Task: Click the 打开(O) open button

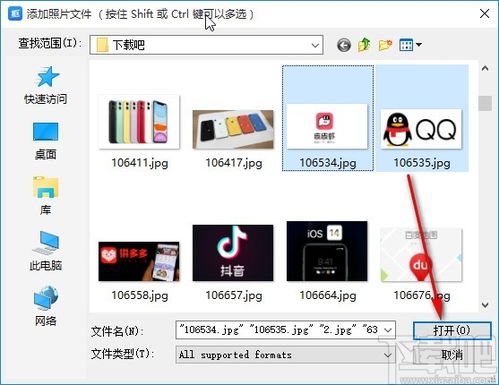Action: pyautogui.click(x=452, y=330)
